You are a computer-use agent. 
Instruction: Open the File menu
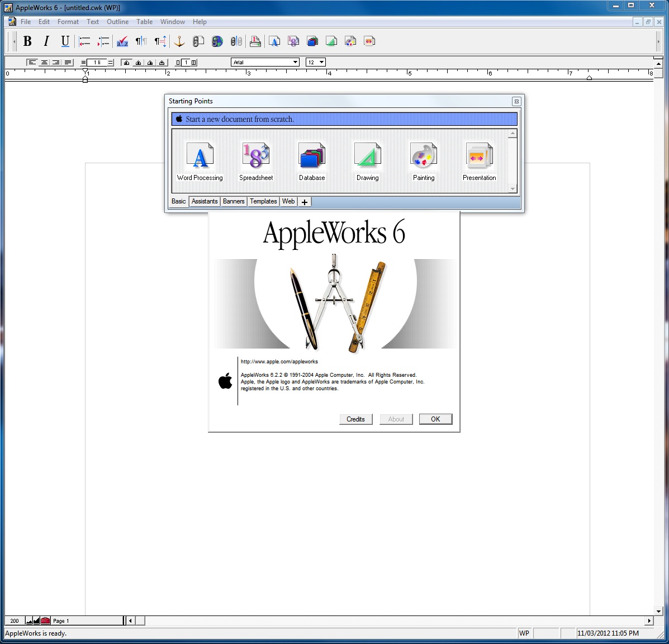pyautogui.click(x=26, y=22)
